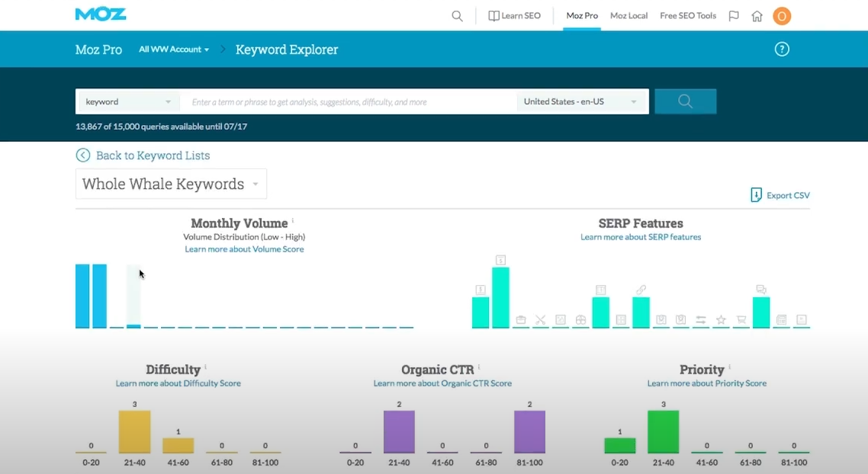The image size is (868, 474).
Task: Switch to the Moz Local tab
Action: (628, 16)
